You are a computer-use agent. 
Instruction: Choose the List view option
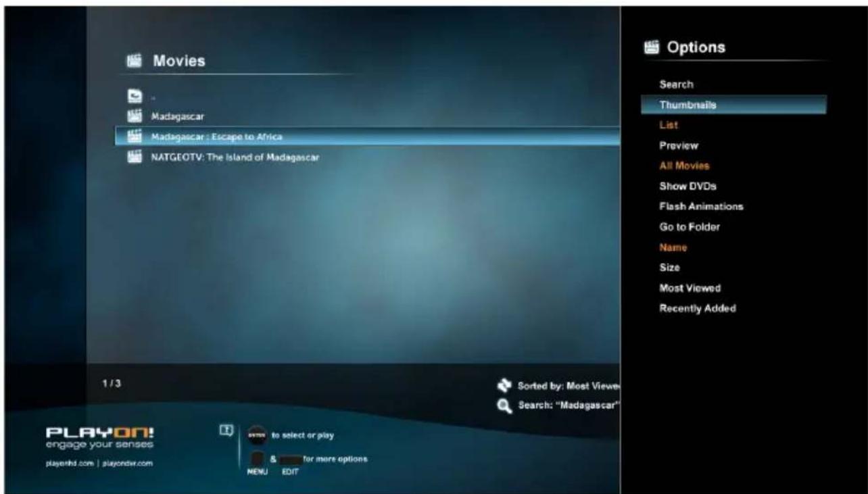click(669, 126)
